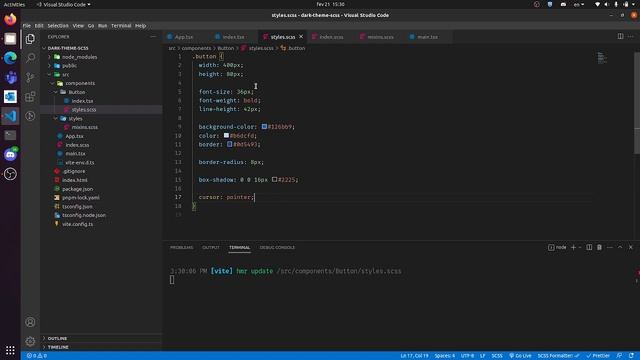Open Discord from the dock
Screen dimensions: 640x360
click(10, 155)
